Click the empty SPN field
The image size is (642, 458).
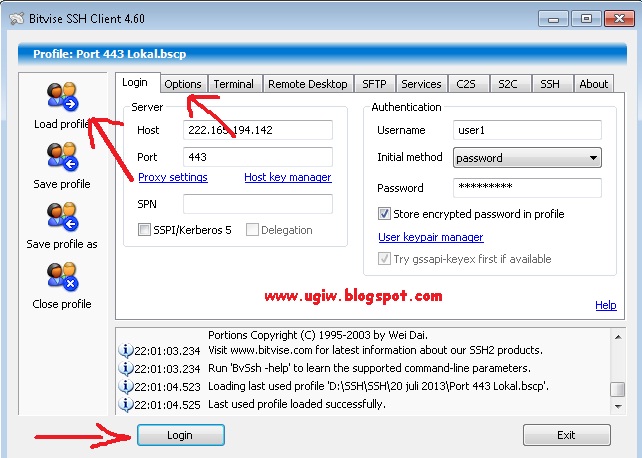click(258, 204)
